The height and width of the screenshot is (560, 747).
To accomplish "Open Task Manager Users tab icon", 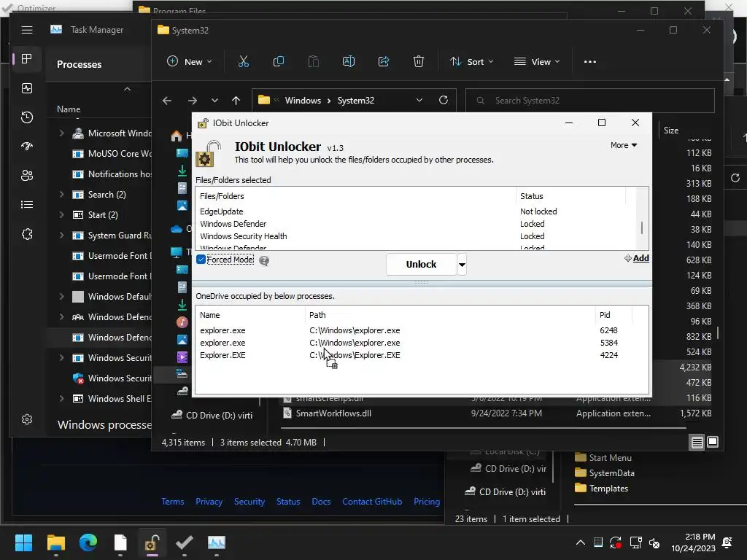I will (x=27, y=176).
